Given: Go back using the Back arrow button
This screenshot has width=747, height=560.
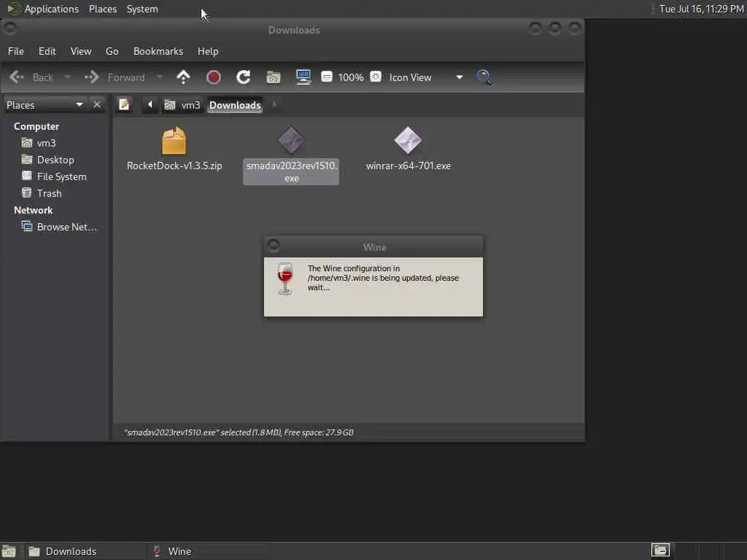Looking at the screenshot, I should pyautogui.click(x=31, y=77).
